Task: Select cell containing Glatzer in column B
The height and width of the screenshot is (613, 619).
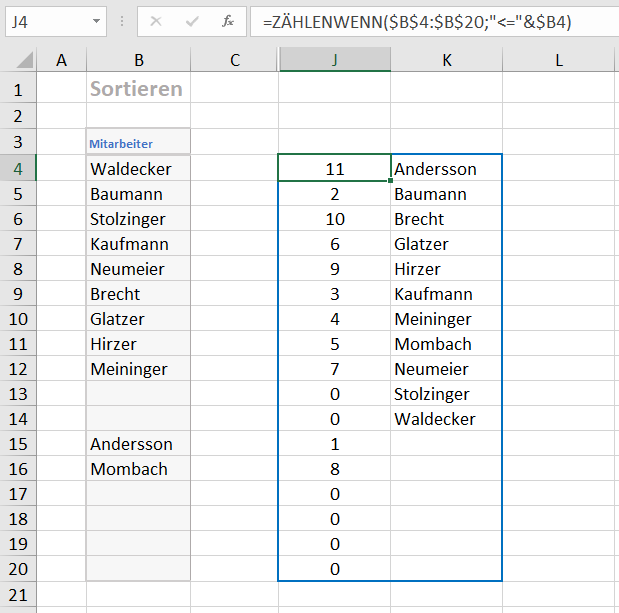Action: 139,319
